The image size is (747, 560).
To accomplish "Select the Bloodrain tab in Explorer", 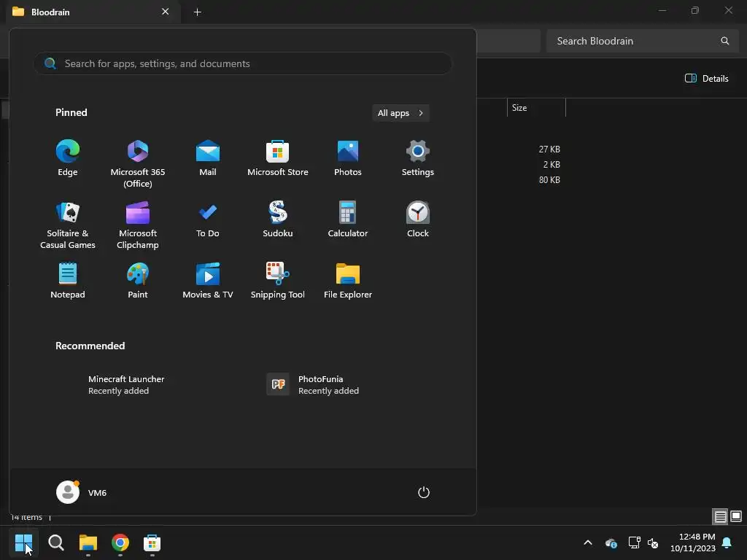I will tap(93, 12).
